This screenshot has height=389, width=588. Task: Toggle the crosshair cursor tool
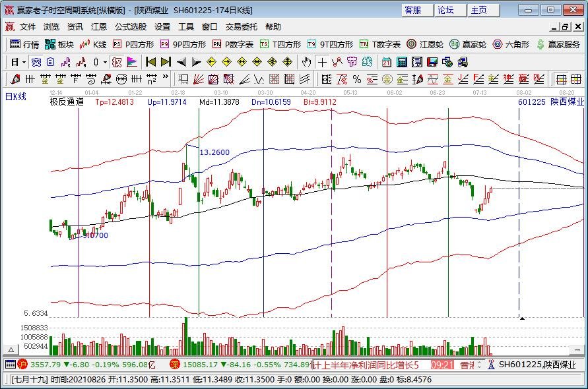click(322, 62)
